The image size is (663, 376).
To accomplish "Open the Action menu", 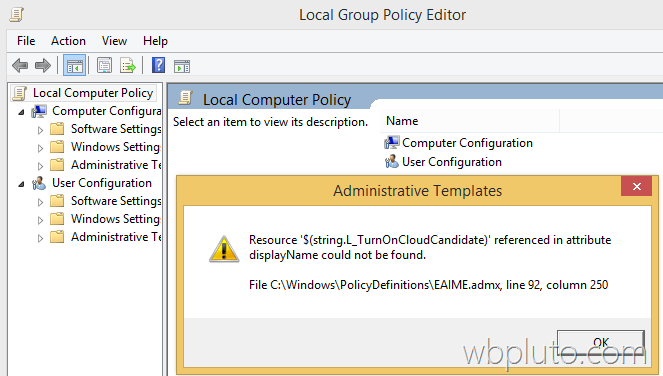I will [x=68, y=41].
